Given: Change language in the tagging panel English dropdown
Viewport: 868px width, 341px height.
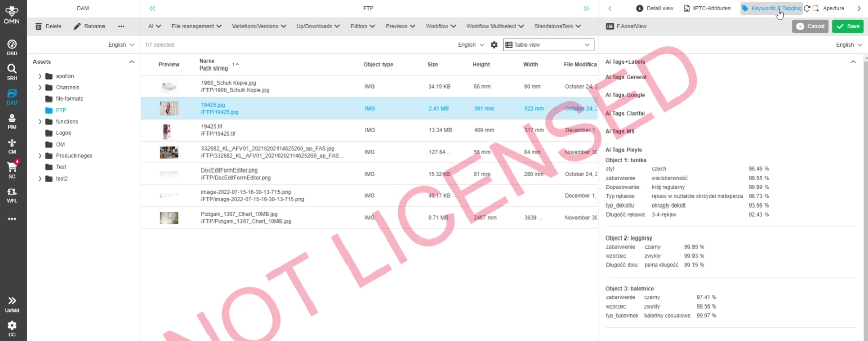Looking at the screenshot, I should 849,45.
